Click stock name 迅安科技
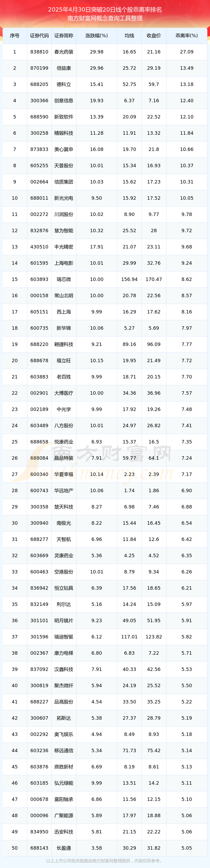The height and width of the screenshot is (868, 210). [x=64, y=832]
